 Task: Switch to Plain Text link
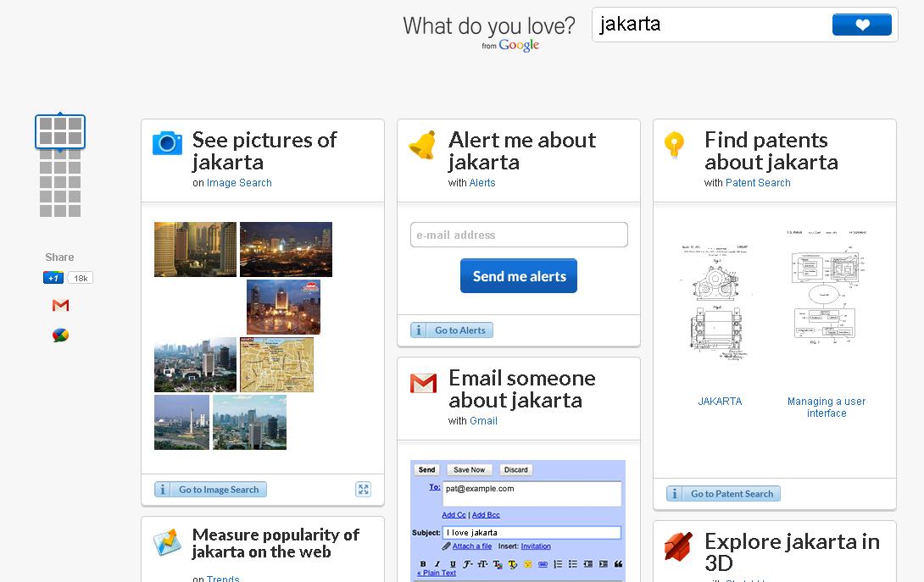coord(437,574)
